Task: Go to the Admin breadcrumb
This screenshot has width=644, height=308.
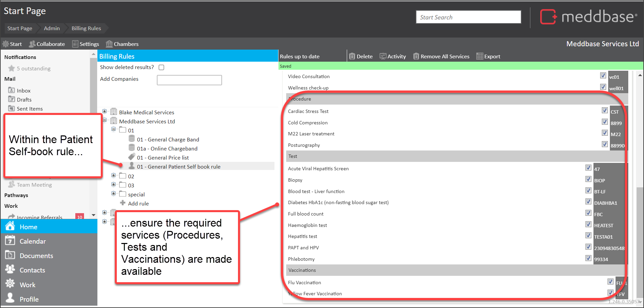Action: tap(52, 28)
